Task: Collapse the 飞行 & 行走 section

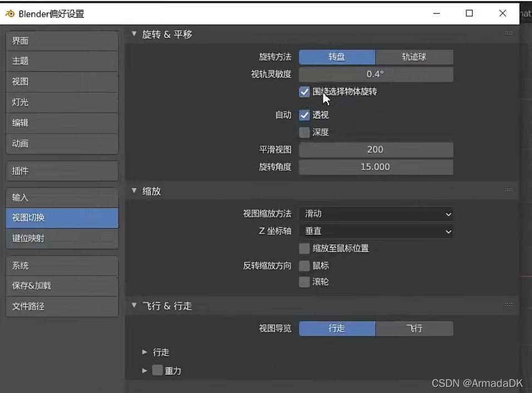Action: click(x=134, y=306)
